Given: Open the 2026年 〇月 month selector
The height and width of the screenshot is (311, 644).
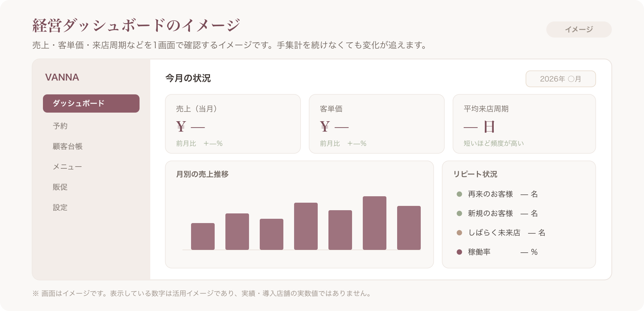Looking at the screenshot, I should 561,79.
